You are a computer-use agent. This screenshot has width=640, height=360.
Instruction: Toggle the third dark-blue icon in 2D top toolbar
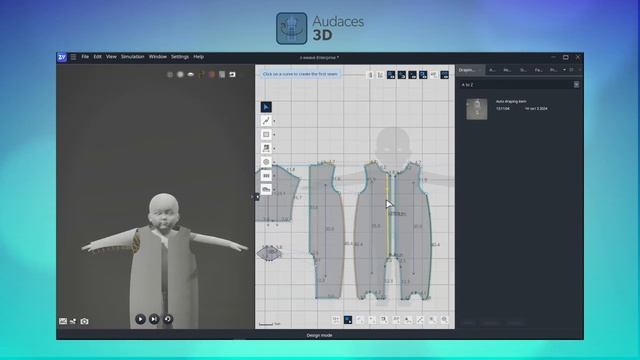coord(412,75)
